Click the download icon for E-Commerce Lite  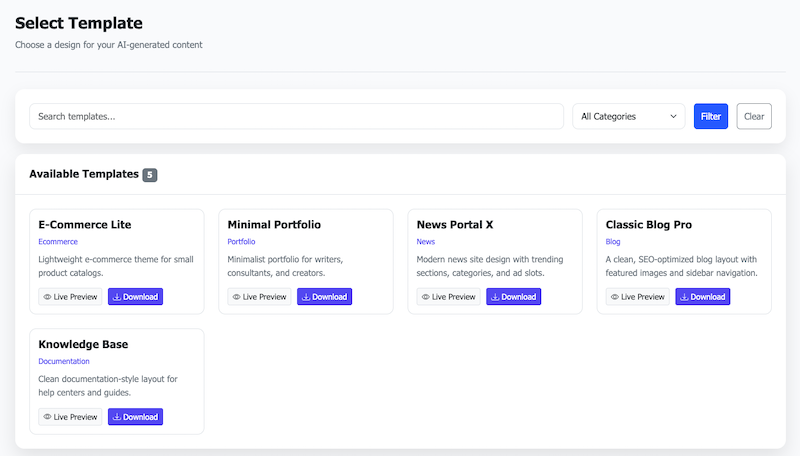click(116, 297)
